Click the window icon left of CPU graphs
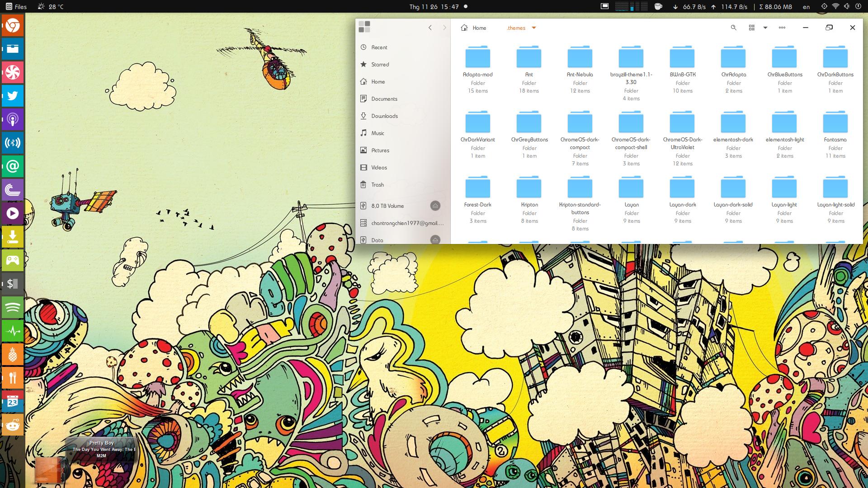This screenshot has width=868, height=488. (604, 6)
